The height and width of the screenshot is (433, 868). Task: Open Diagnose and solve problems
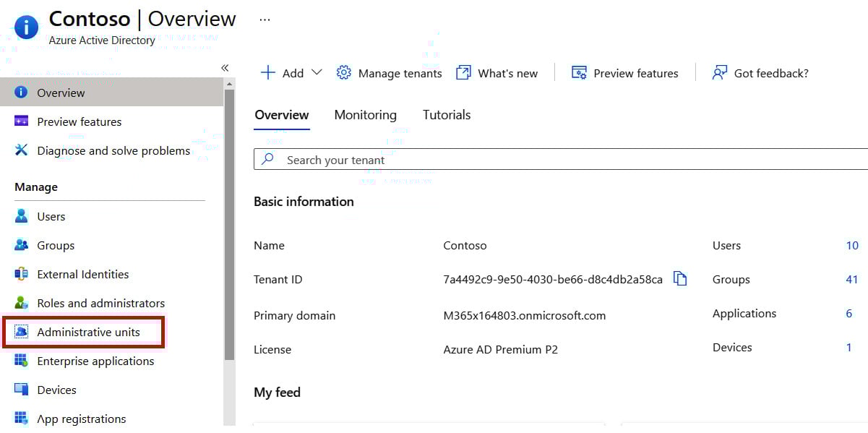112,150
